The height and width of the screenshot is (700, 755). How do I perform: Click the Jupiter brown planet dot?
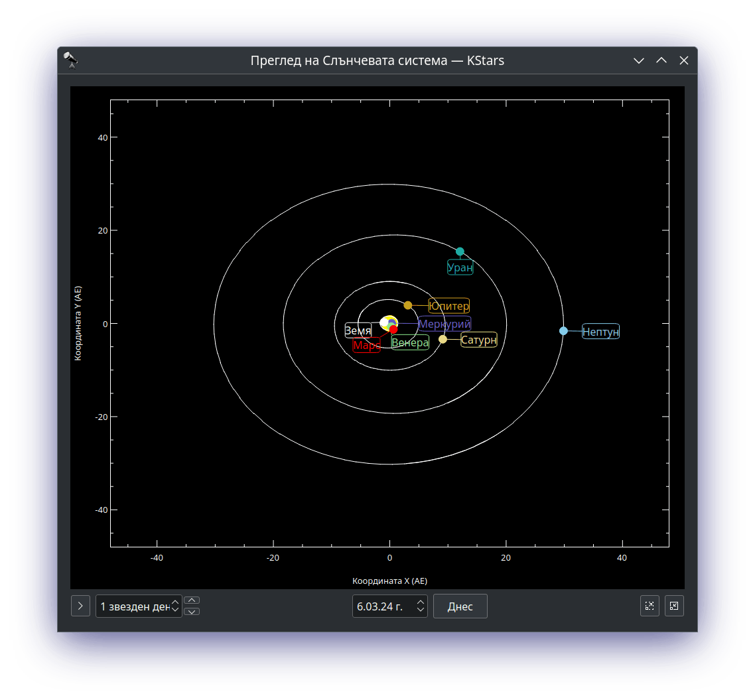(x=408, y=305)
